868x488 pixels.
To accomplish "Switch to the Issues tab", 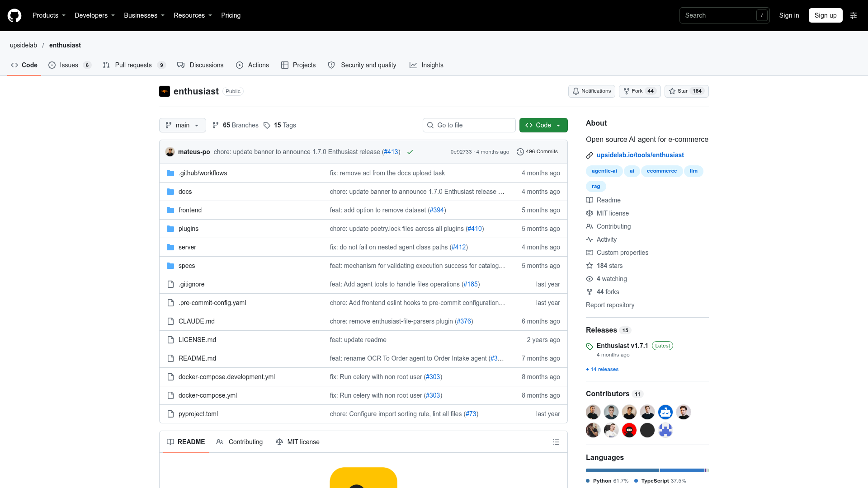I will 70,65.
